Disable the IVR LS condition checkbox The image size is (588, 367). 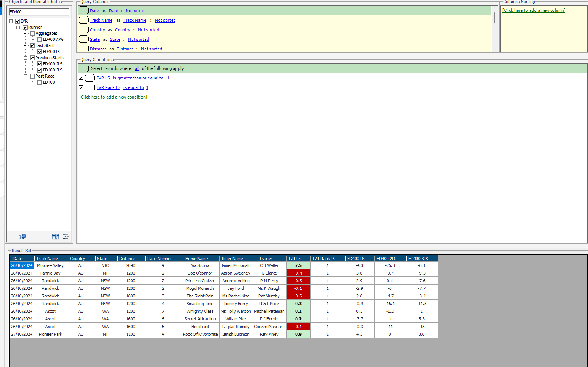81,78
